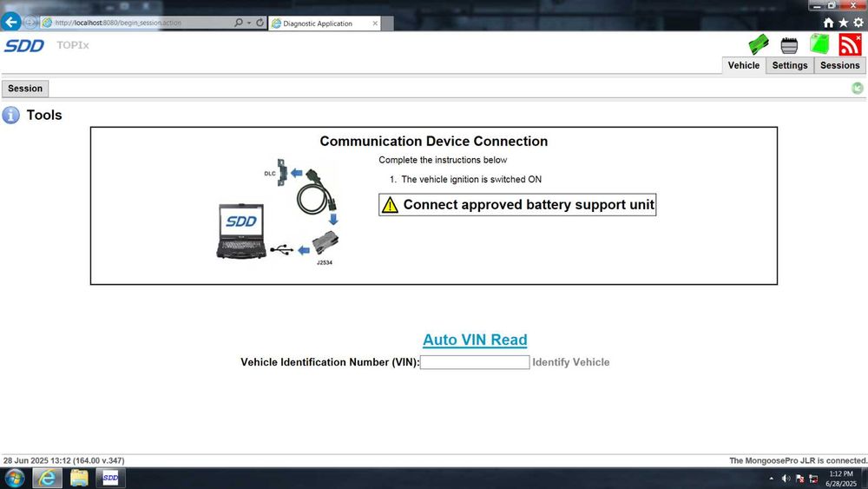Switch to the Settings tab
Viewport: 868px width, 489px height.
pyautogui.click(x=790, y=65)
